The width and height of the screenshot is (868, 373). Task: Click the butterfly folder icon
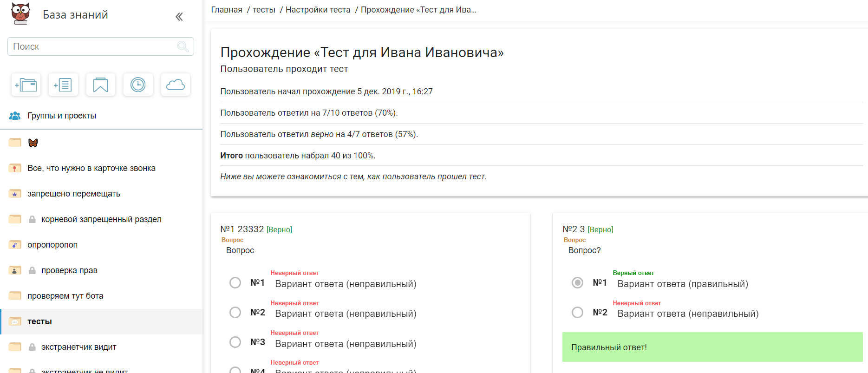click(x=15, y=143)
